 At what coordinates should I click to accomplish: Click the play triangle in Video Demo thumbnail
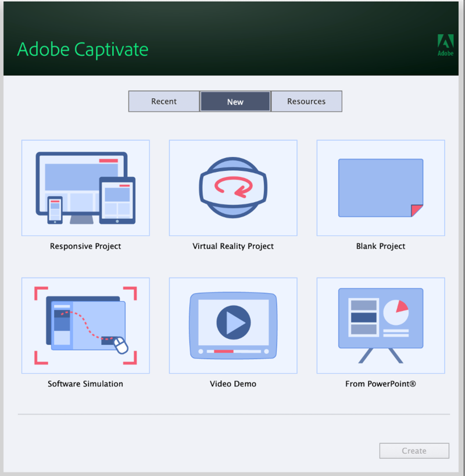(234, 323)
